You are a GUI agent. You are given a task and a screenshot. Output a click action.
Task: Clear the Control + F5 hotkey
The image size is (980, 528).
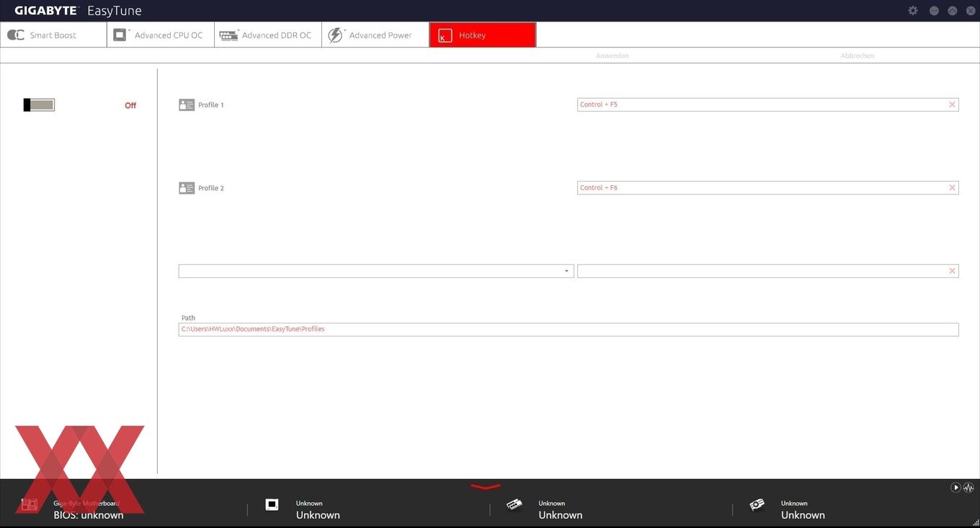(x=952, y=104)
